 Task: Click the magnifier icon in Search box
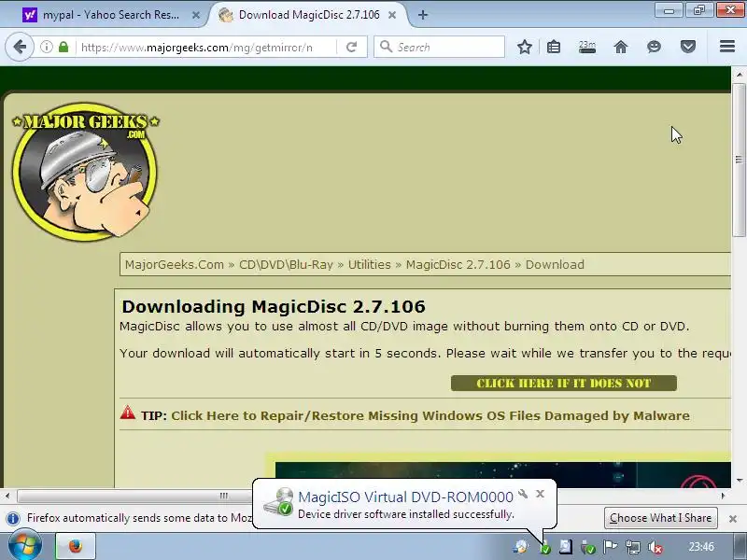(x=386, y=47)
